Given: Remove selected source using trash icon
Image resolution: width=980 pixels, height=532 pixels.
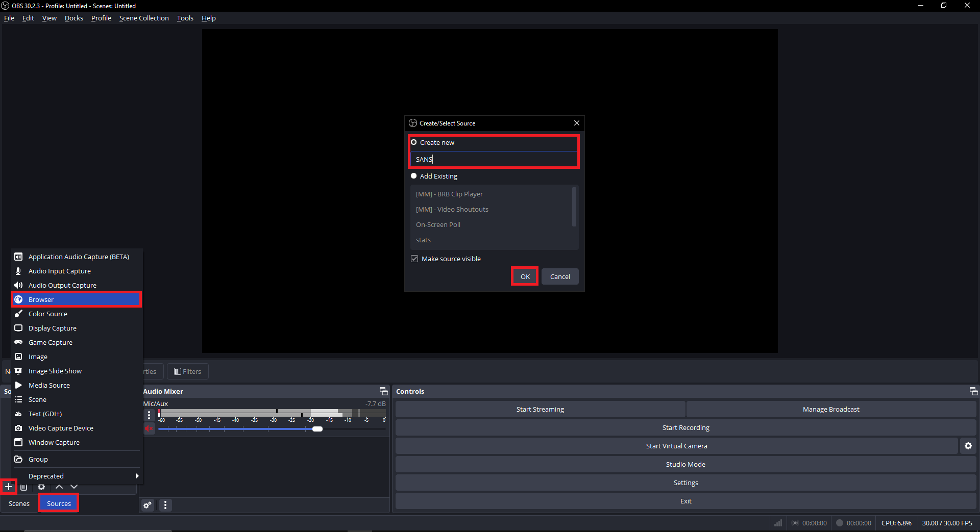Looking at the screenshot, I should coord(23,487).
